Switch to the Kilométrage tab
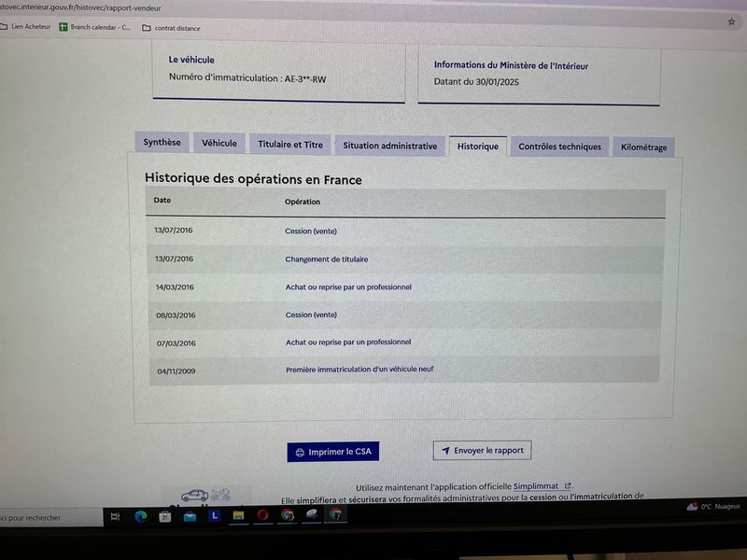 click(643, 147)
